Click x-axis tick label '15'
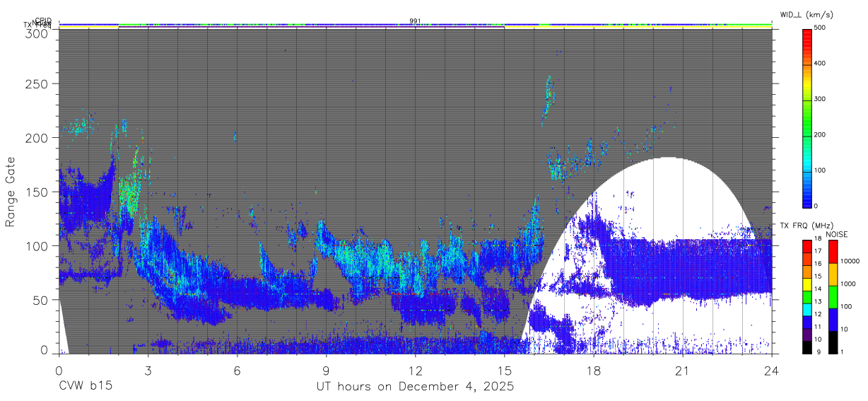 click(x=504, y=370)
